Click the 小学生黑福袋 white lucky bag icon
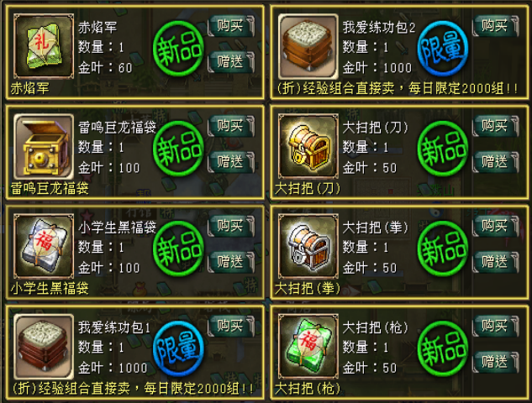 pyautogui.click(x=44, y=246)
